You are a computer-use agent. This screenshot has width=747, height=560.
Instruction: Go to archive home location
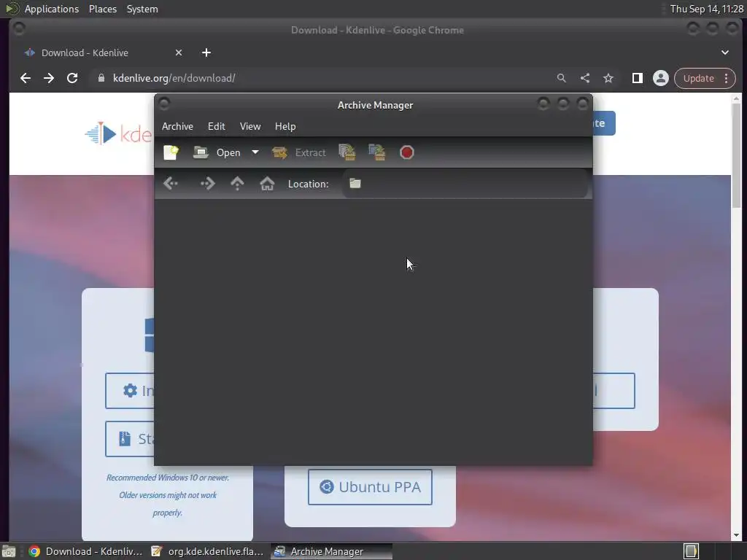click(x=267, y=183)
